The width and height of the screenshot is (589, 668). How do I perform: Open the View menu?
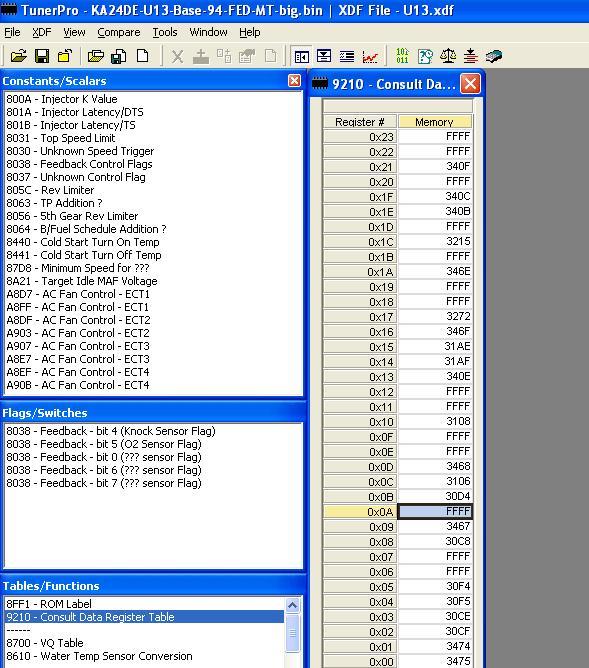(74, 32)
